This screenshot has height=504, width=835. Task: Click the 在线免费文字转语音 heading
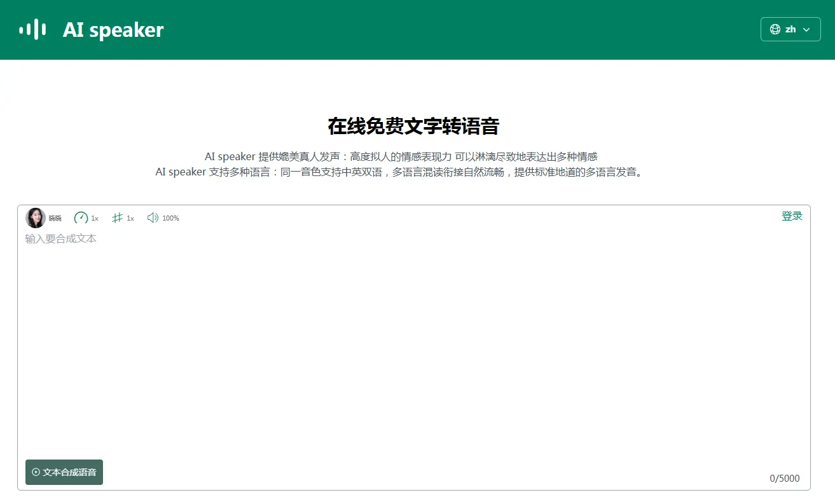(413, 126)
